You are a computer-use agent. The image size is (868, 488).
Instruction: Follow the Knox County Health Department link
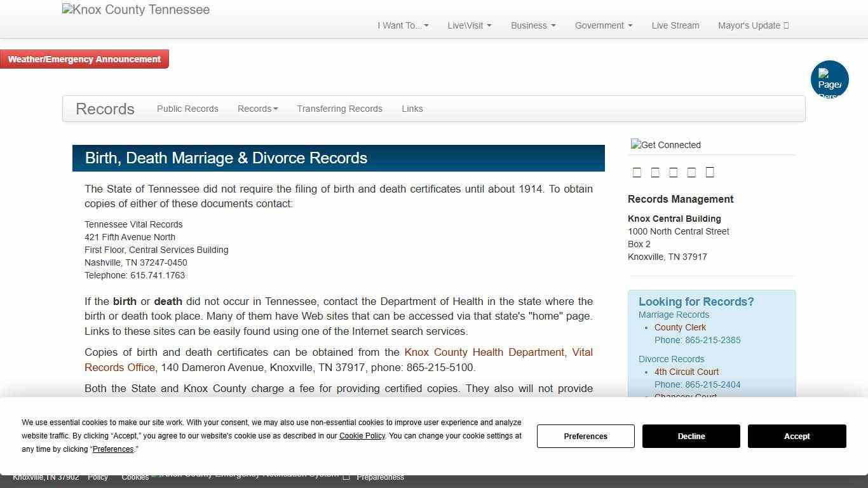pyautogui.click(x=485, y=352)
